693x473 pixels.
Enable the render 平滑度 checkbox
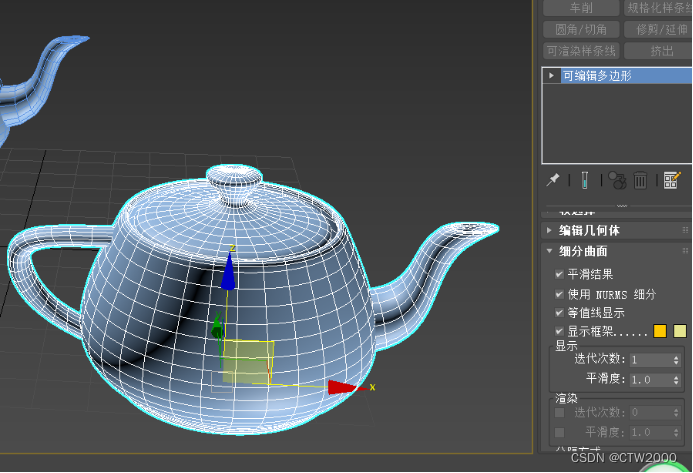click(560, 432)
